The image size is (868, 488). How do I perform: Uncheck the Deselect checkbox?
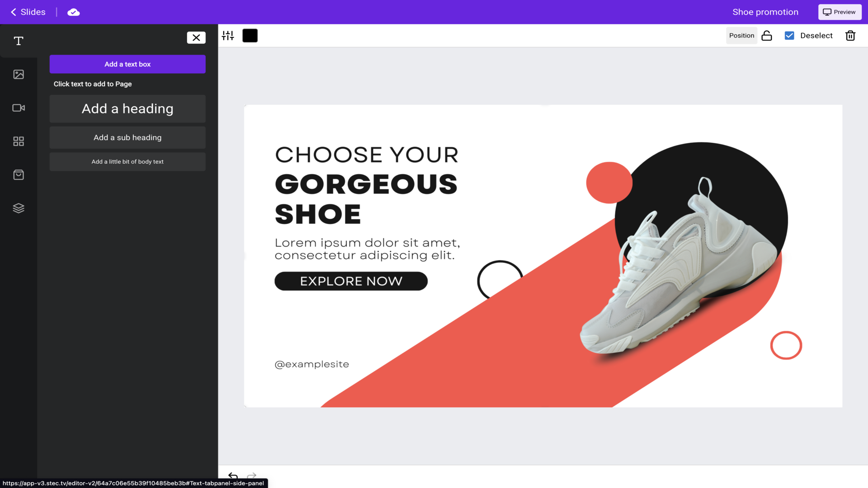[789, 36]
